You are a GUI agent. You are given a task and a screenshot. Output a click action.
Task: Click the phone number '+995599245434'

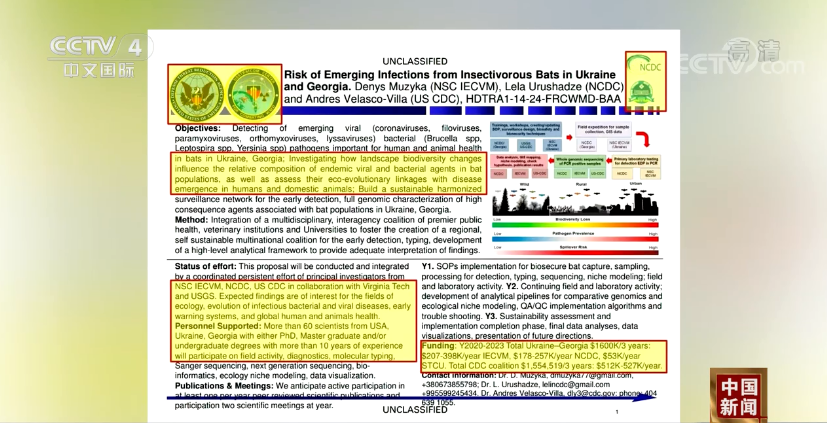point(450,394)
